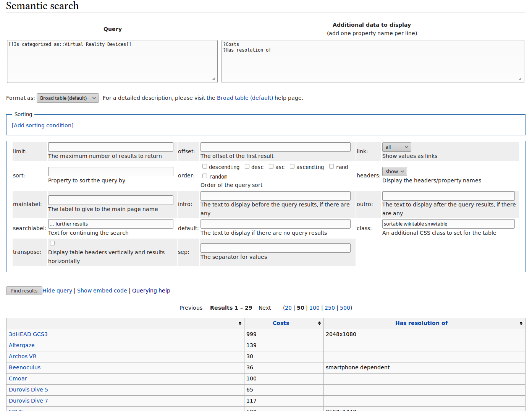Screen dimensions: 532x411
Task: Show 500 results per page
Action: pos(345,308)
